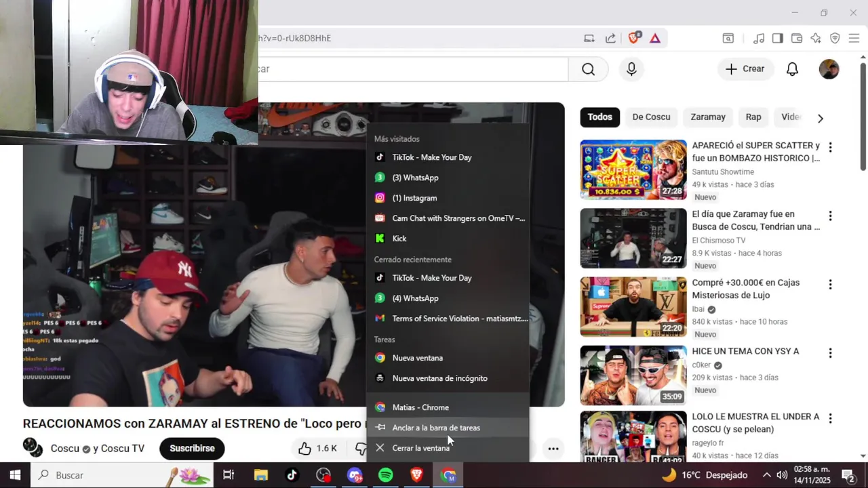Image resolution: width=868 pixels, height=488 pixels.
Task: Open Discord from the taskbar
Action: (355, 475)
